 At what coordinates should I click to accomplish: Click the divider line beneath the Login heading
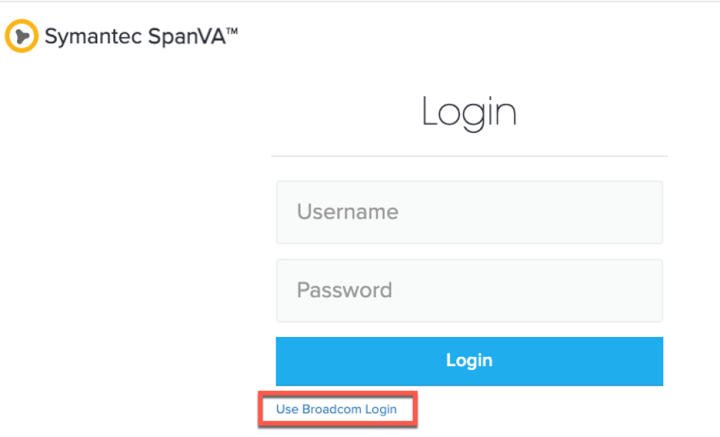point(469,156)
